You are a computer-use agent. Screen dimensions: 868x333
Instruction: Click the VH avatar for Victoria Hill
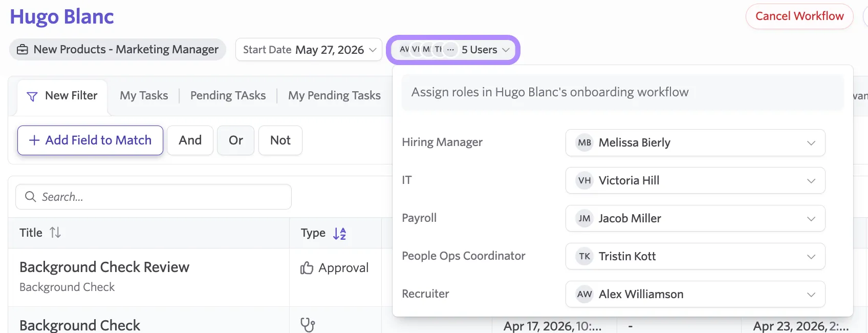584,180
